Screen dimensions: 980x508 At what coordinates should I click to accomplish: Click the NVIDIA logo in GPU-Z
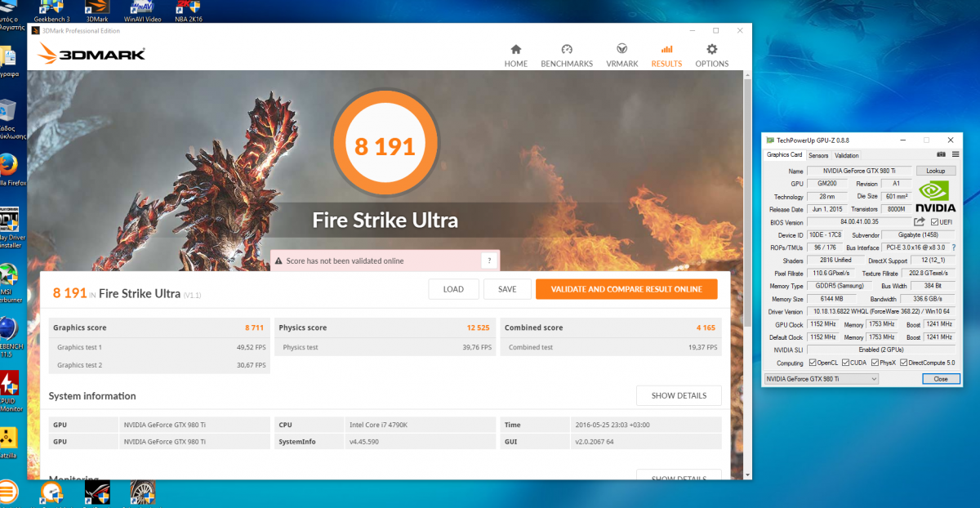[936, 195]
